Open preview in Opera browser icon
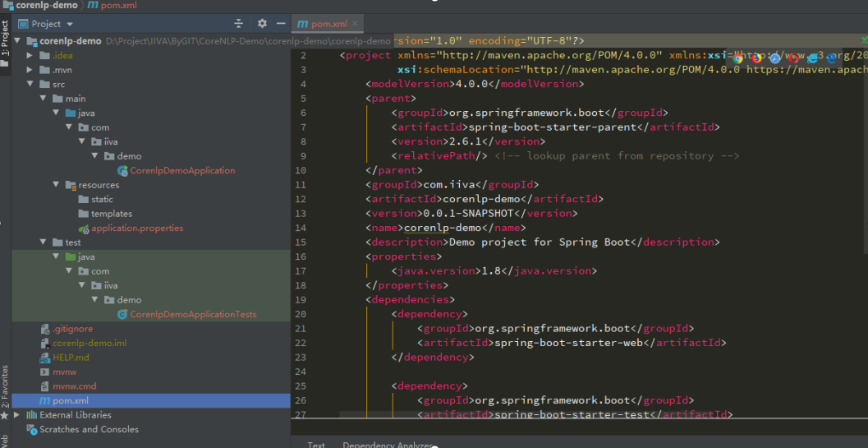This screenshot has width=868, height=448. [x=793, y=58]
